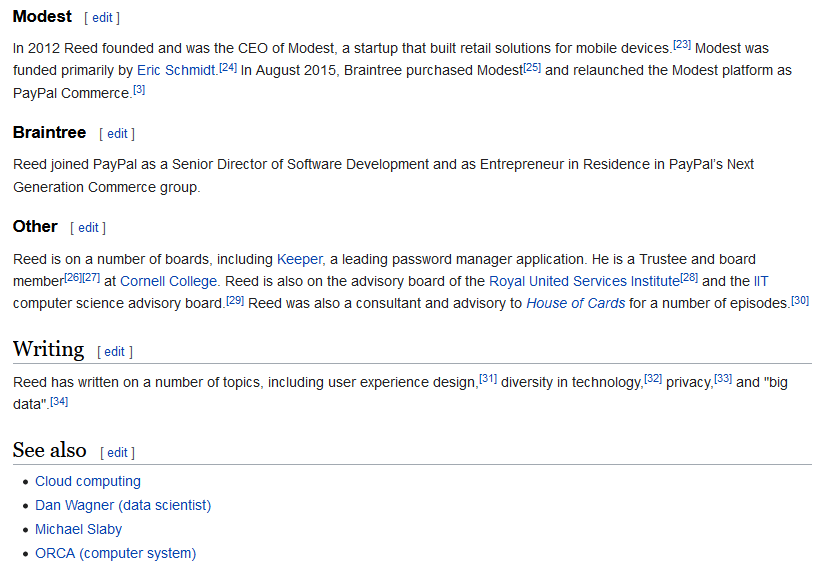Viewport: 824px width, 582px height.
Task: Open citation 23 after mobile devices
Action: [x=682, y=45]
